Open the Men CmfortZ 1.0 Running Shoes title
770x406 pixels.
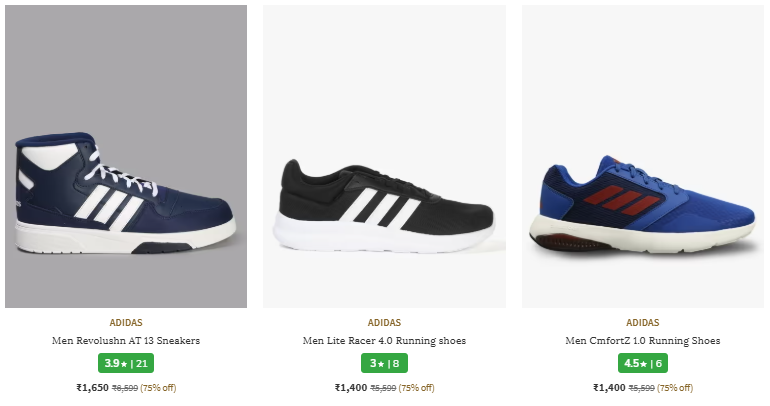pyautogui.click(x=643, y=341)
